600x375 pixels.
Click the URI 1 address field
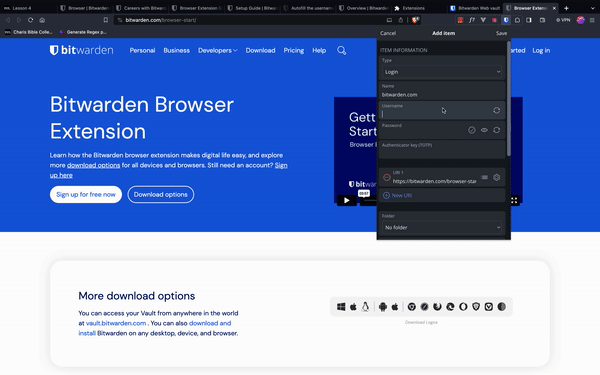click(x=435, y=181)
